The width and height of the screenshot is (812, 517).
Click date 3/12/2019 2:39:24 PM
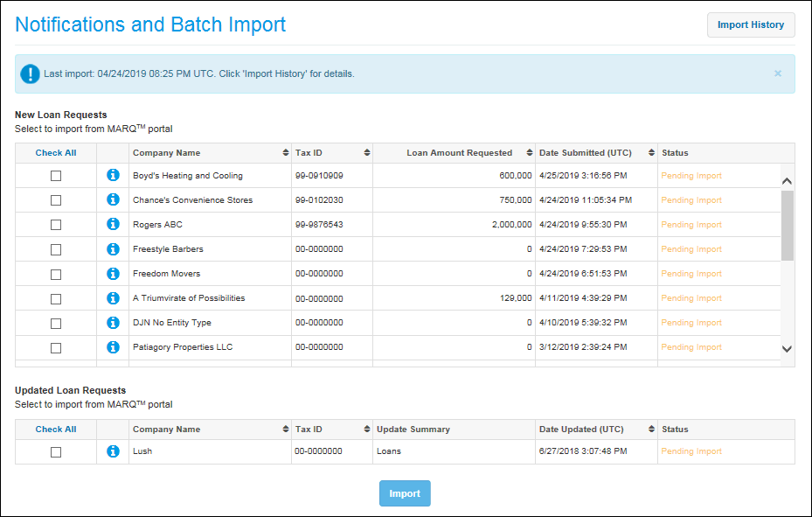583,347
